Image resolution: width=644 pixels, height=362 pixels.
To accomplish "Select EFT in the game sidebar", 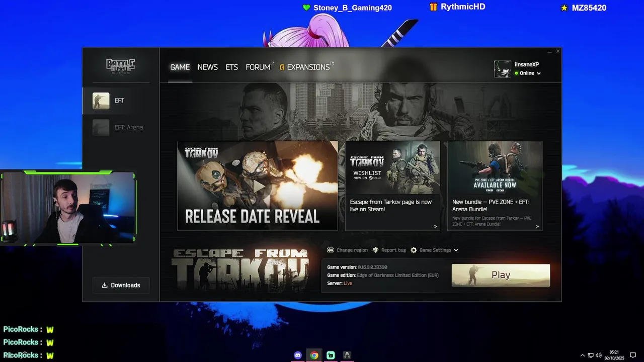I will tap(121, 101).
